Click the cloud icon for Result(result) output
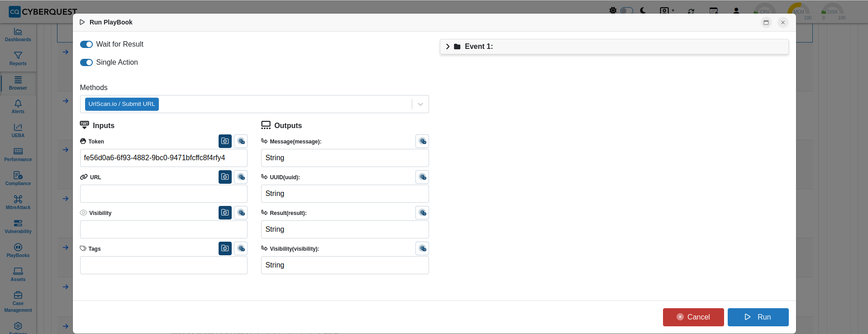This screenshot has width=868, height=334. point(422,213)
